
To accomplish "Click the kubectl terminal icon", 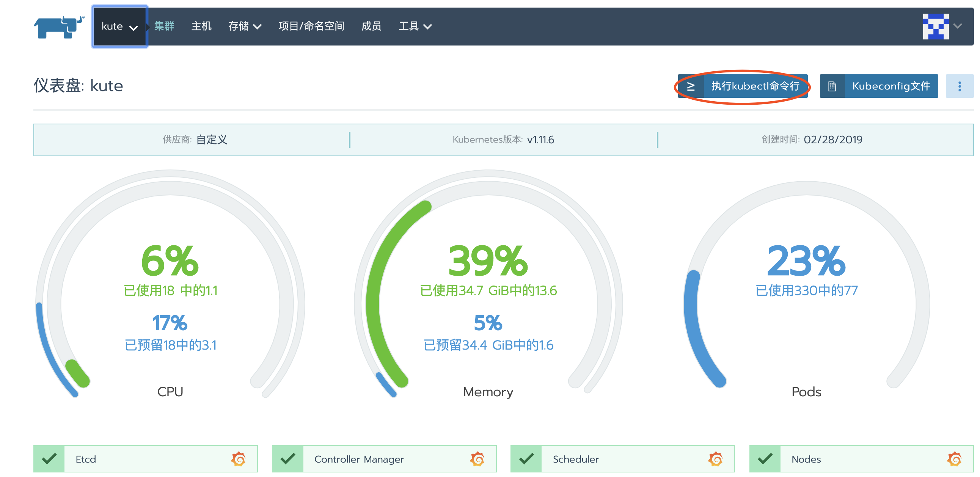I will [691, 86].
